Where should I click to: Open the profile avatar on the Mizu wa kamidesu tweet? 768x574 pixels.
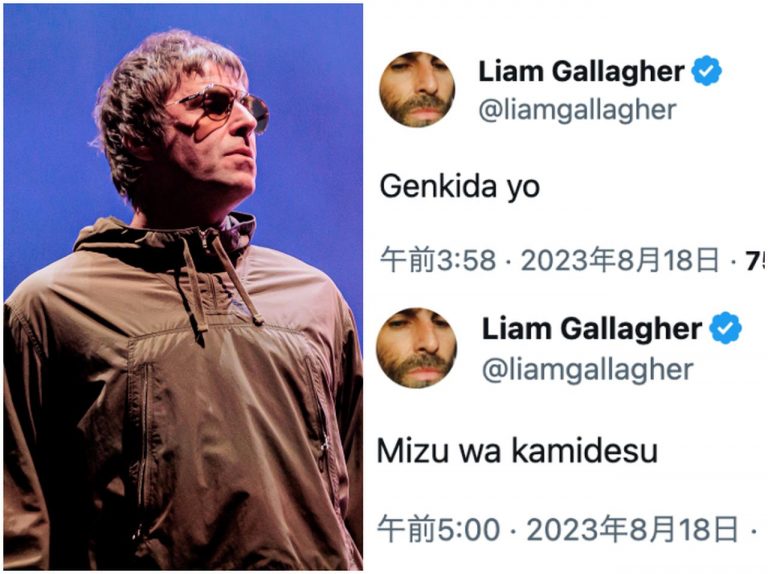coord(417,348)
